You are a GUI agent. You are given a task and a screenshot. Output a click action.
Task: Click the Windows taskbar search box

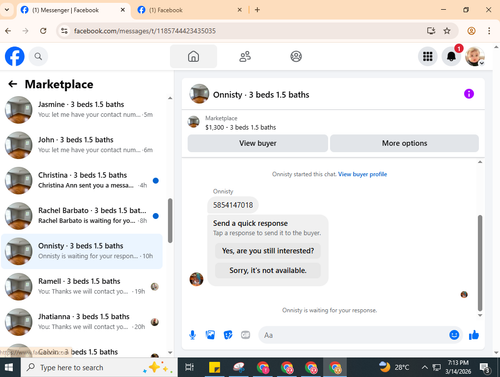tap(99, 367)
